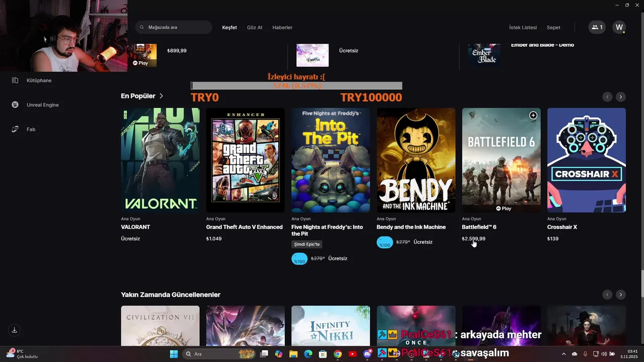Click the Grand Theft Auto V Enhanced title
Screen dimensions: 644x362
point(245,227)
